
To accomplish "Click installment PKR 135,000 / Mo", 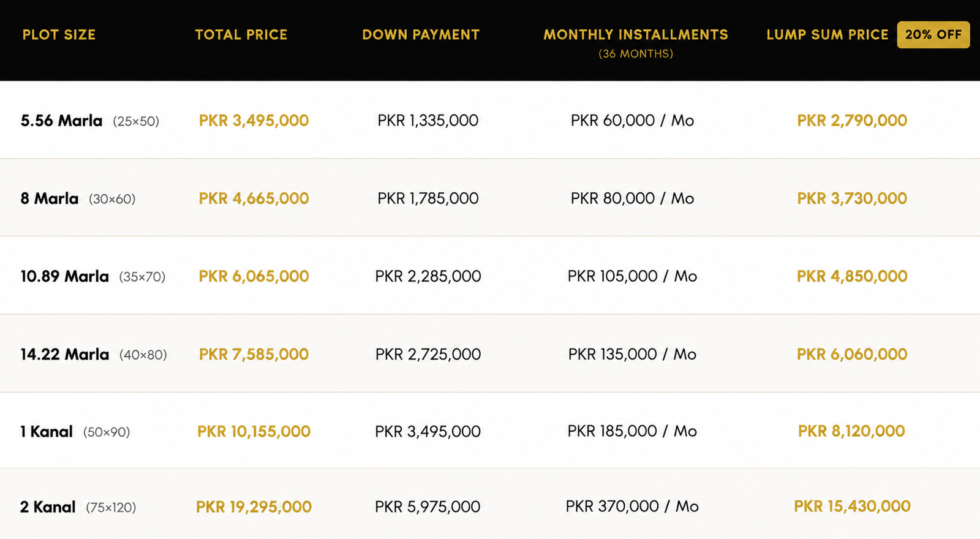I will tap(632, 354).
